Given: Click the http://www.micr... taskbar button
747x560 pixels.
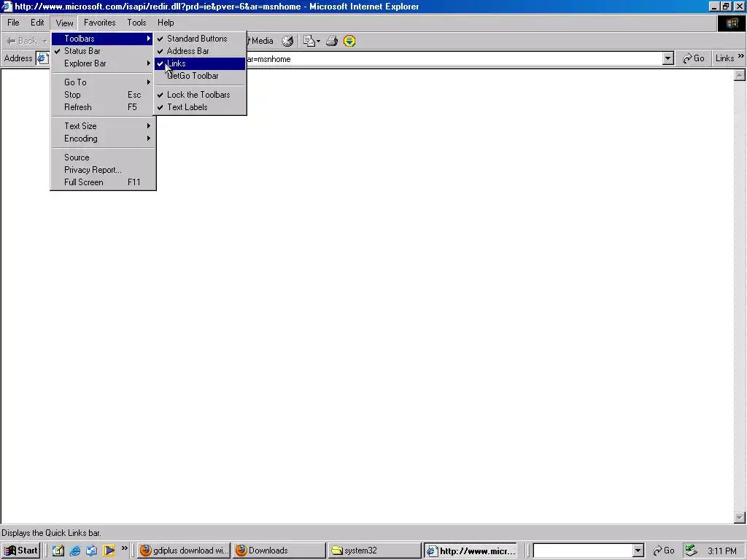Looking at the screenshot, I should 471,551.
